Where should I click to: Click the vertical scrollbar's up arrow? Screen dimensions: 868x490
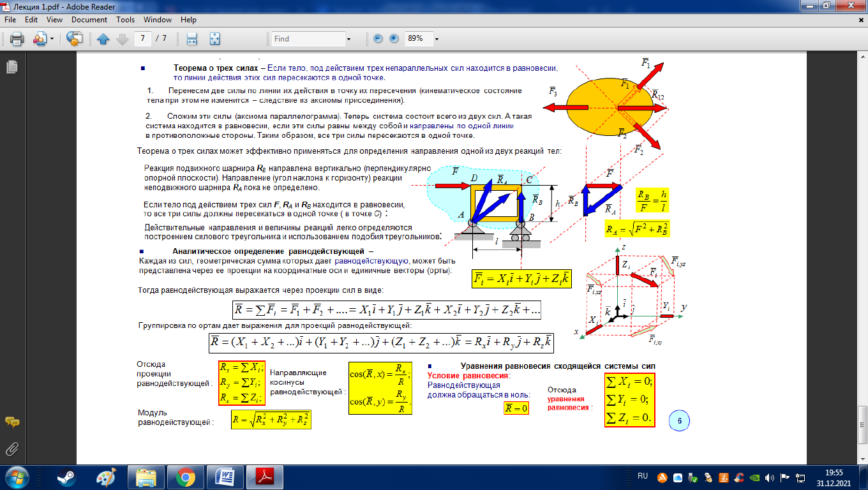(862, 57)
